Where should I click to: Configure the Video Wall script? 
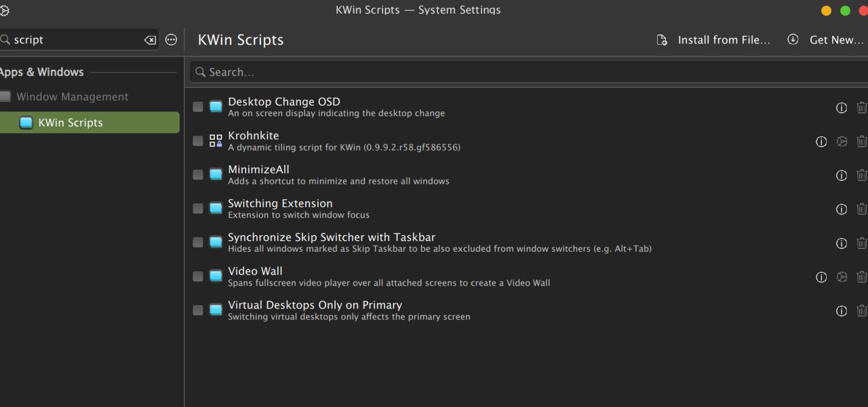[842, 277]
